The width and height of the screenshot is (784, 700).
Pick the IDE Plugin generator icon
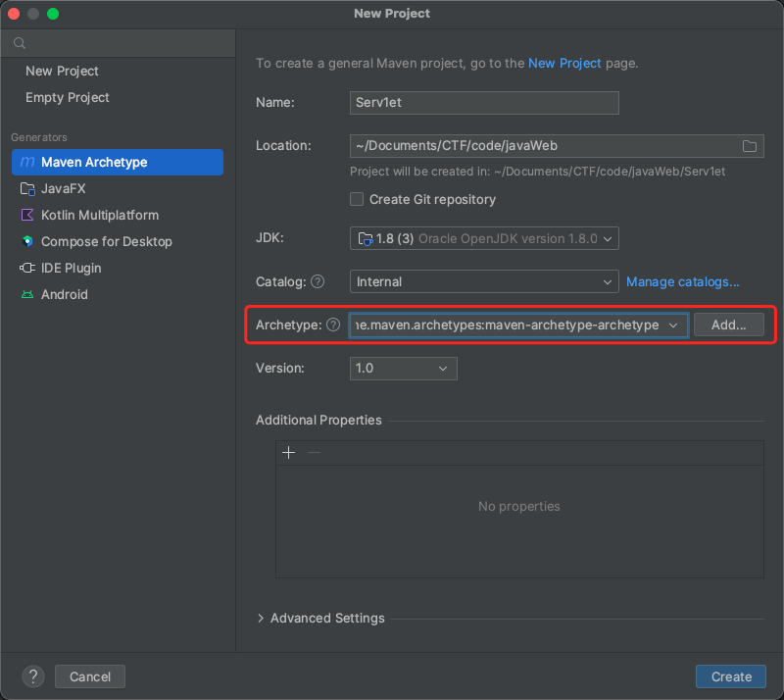click(26, 269)
